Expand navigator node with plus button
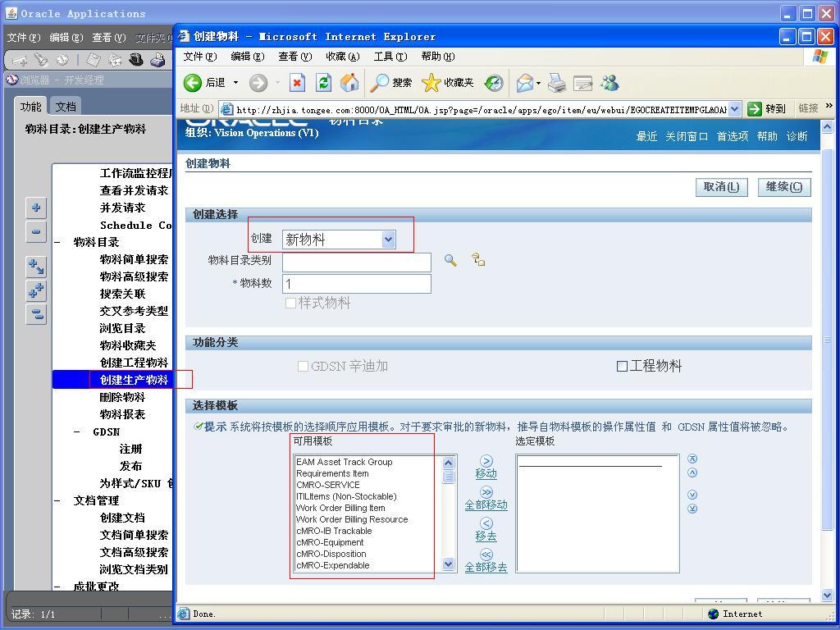840x630 pixels. click(36, 208)
